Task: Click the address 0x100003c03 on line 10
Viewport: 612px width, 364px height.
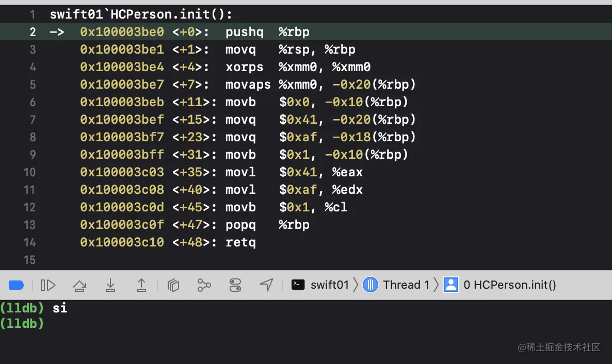Action: point(122,172)
